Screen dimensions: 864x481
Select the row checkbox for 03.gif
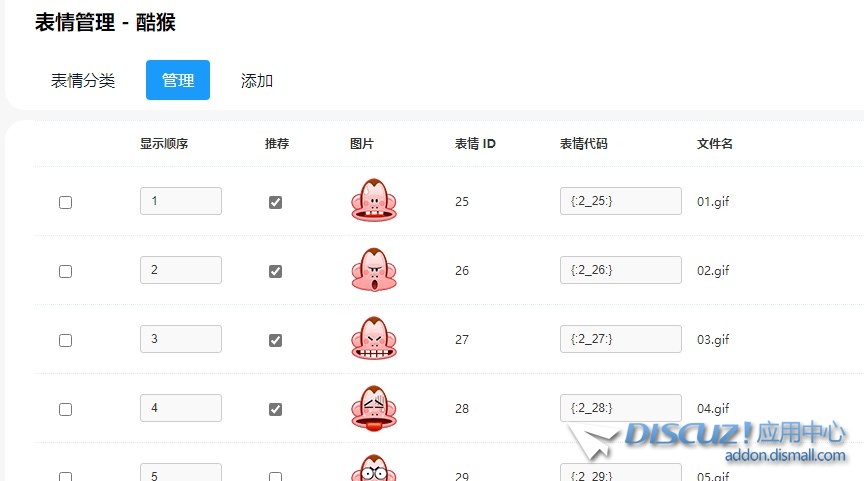[x=66, y=340]
